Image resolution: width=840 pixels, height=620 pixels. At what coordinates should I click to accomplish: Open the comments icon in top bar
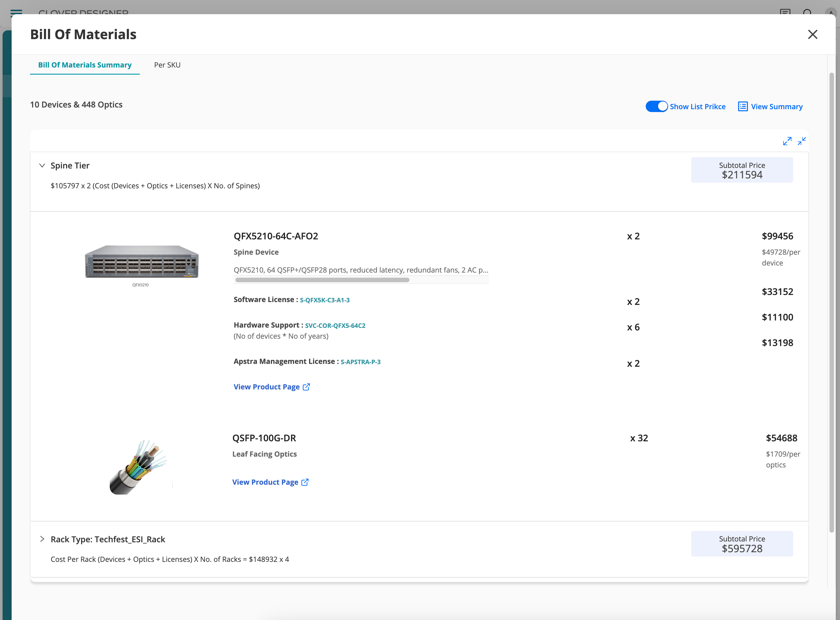785,12
